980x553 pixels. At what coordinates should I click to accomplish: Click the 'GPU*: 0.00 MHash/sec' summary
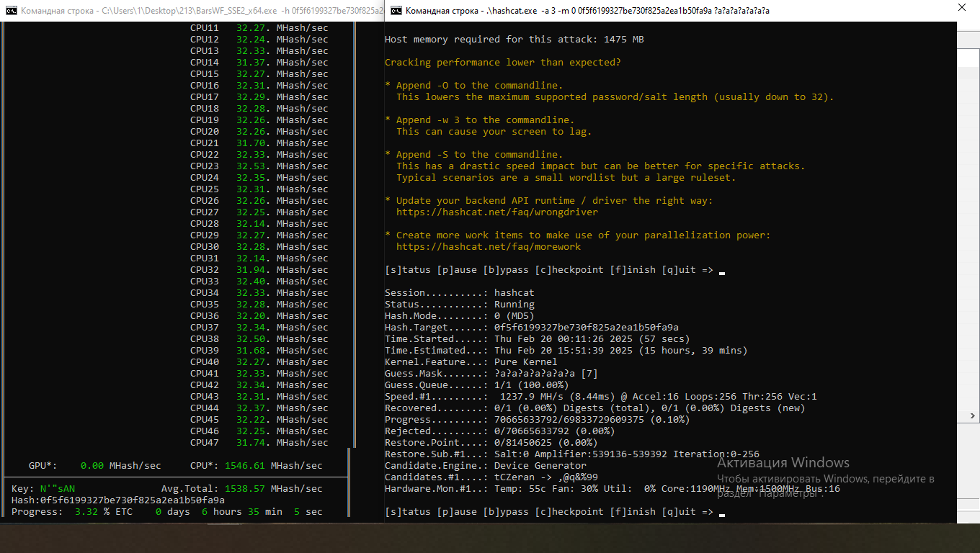point(95,466)
